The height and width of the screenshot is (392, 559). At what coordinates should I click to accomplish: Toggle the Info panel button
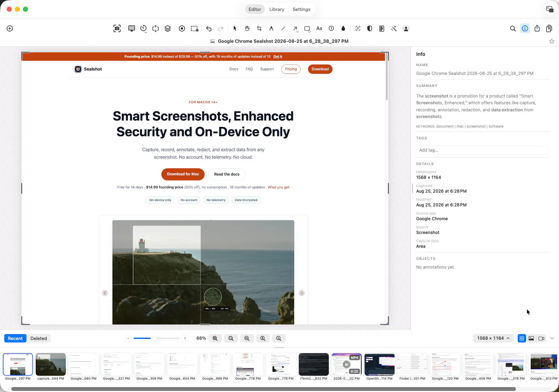point(525,29)
